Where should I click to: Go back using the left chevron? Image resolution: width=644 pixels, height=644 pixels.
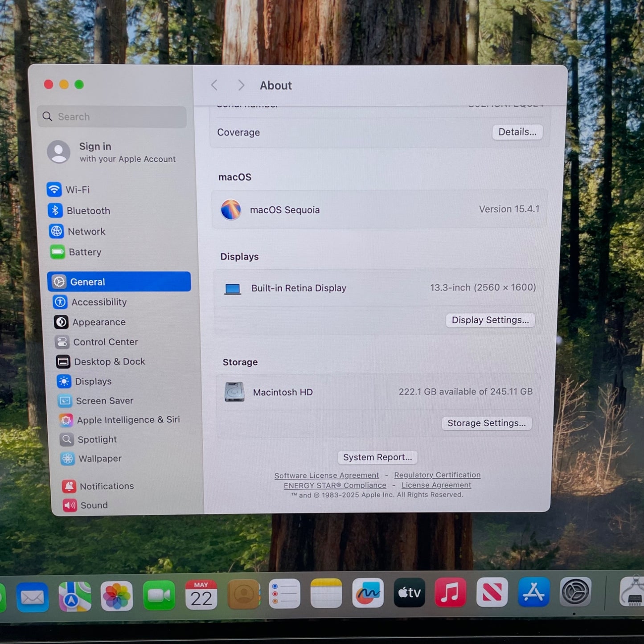tap(214, 85)
